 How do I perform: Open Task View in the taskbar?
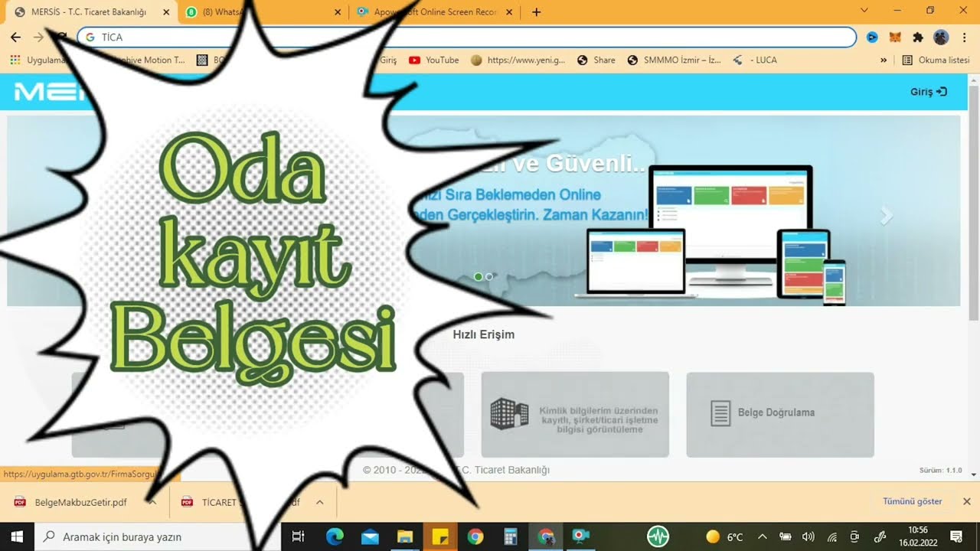[299, 536]
